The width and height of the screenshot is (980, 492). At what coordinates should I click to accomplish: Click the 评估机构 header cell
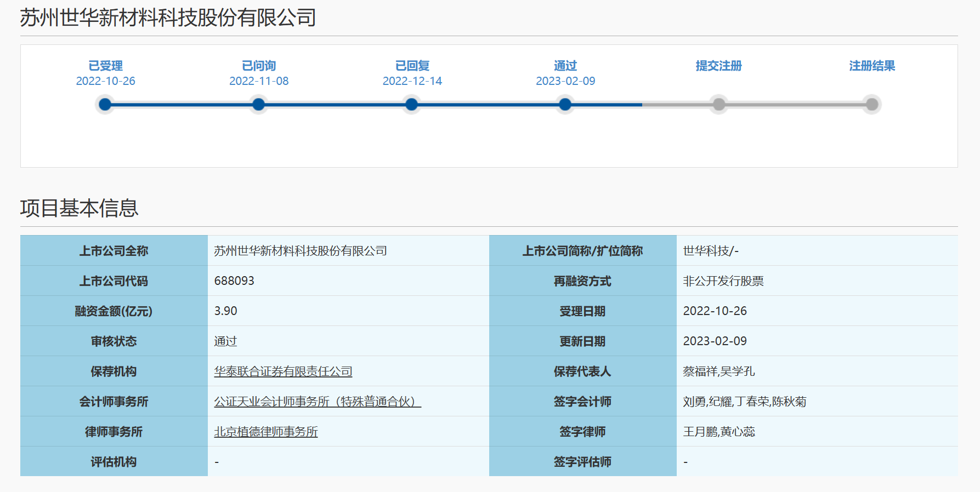114,461
